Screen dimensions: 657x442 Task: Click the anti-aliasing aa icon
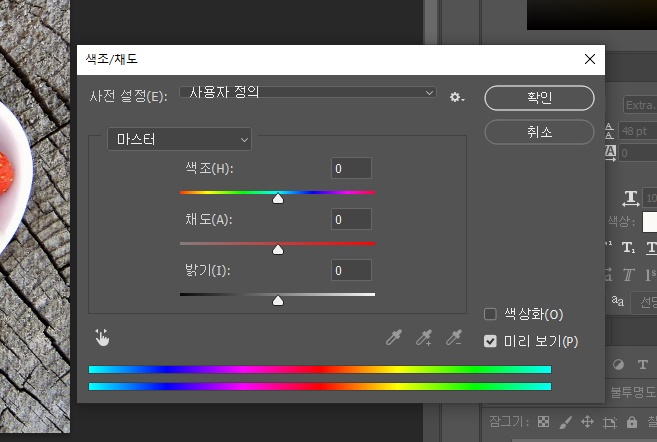[617, 301]
